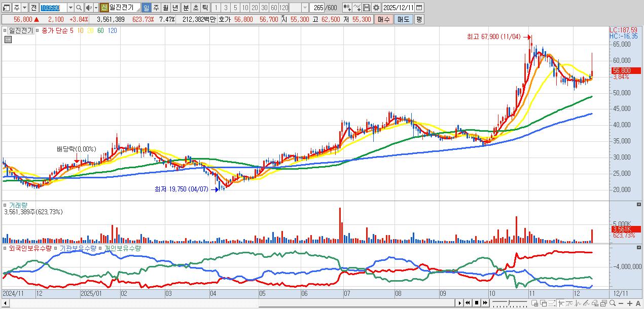Click the green 60-day moving average legend
The height and width of the screenshot is (309, 644).
[x=100, y=30]
